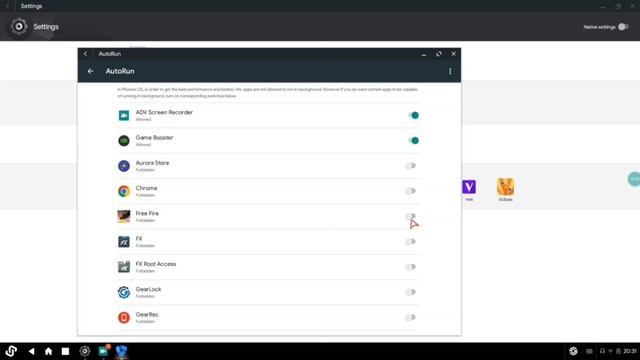Click the taskbar Recents square button

pos(65,351)
